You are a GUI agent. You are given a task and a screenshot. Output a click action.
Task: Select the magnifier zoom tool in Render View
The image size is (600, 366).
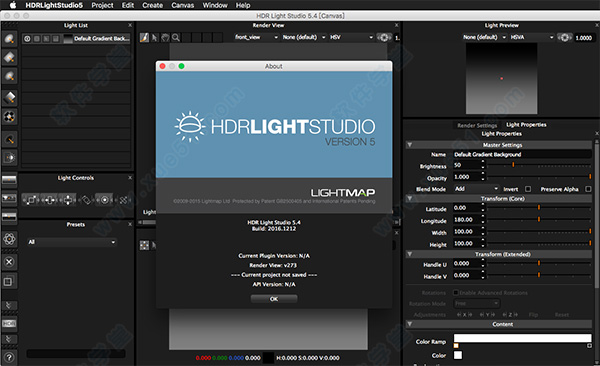(x=176, y=38)
